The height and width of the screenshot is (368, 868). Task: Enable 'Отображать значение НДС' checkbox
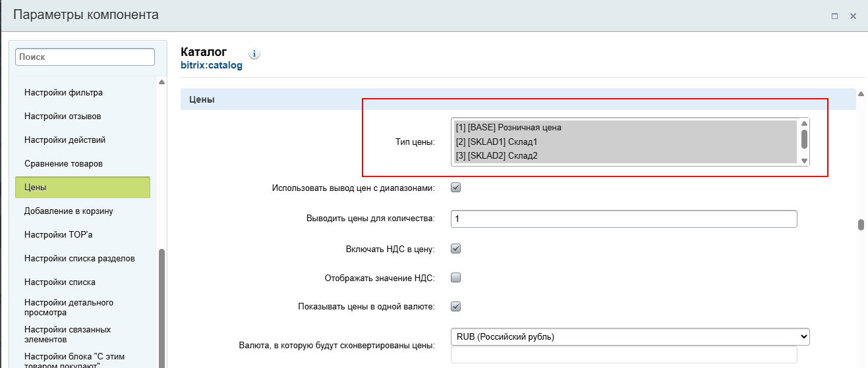click(x=455, y=278)
